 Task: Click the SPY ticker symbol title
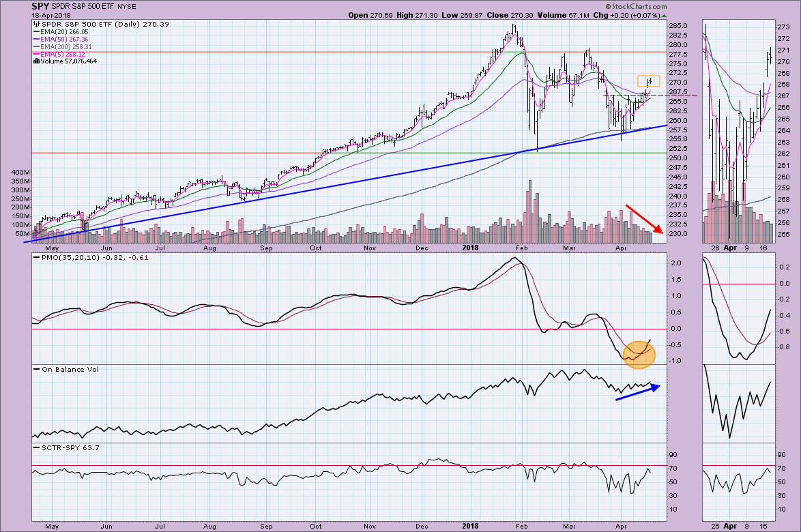[40, 6]
